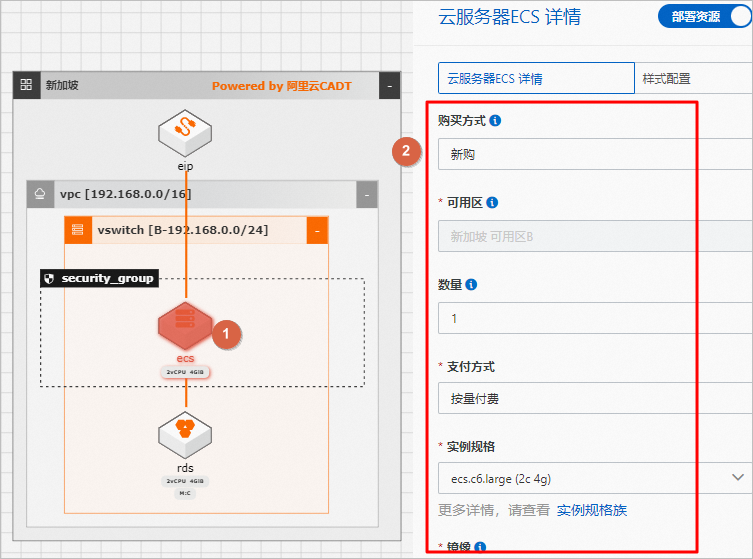Click the eip node label
The height and width of the screenshot is (559, 753).
[x=185, y=166]
